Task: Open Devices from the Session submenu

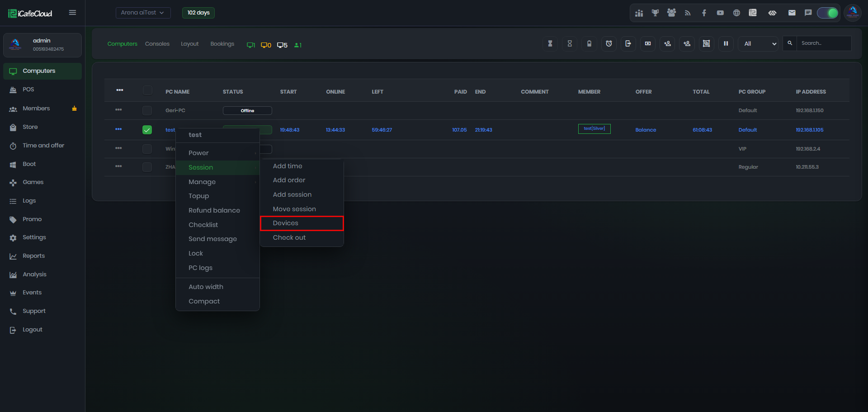Action: 302,223
